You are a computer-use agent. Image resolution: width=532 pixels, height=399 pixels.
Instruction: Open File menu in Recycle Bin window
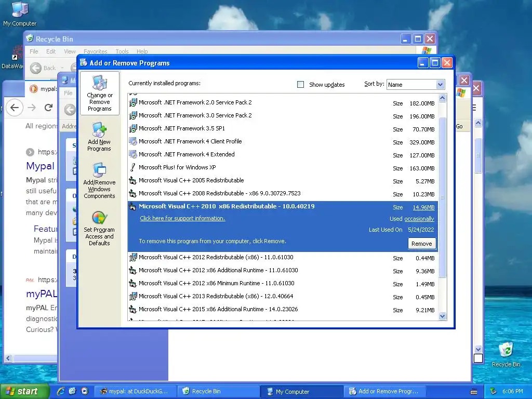pyautogui.click(x=34, y=51)
